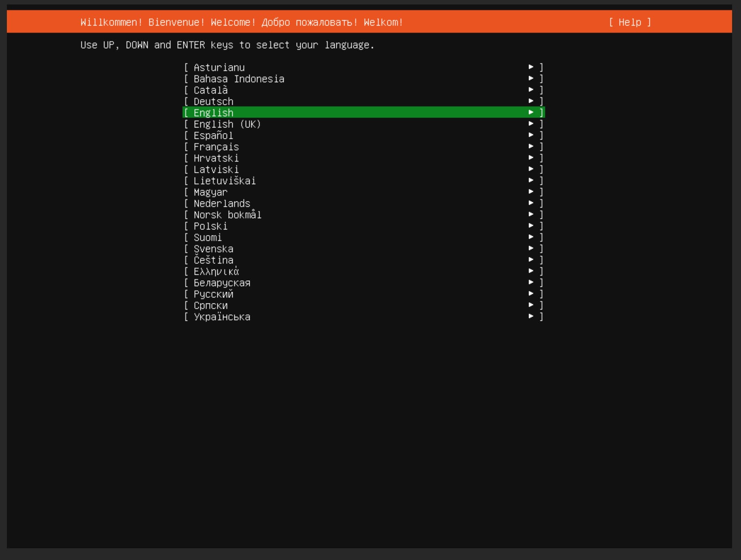Choose Беларуская language row
This screenshot has height=560, width=741.
pos(363,282)
